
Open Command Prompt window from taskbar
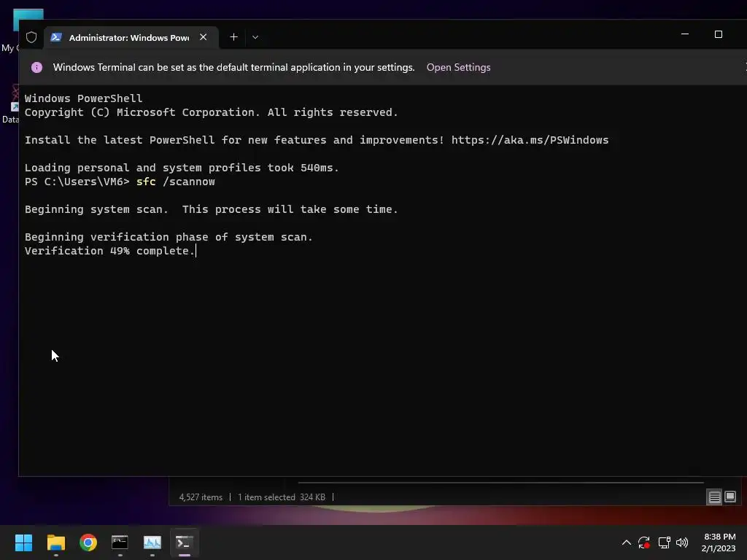tap(120, 542)
